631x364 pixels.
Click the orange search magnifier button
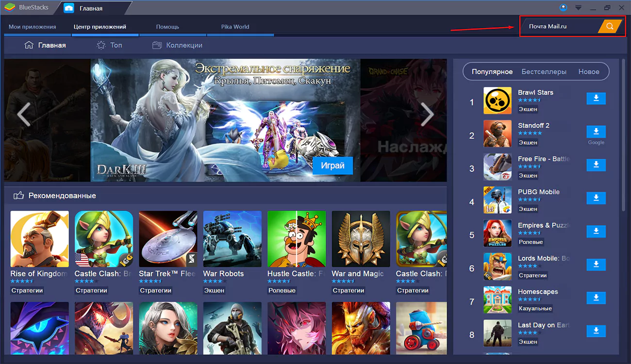pos(610,26)
